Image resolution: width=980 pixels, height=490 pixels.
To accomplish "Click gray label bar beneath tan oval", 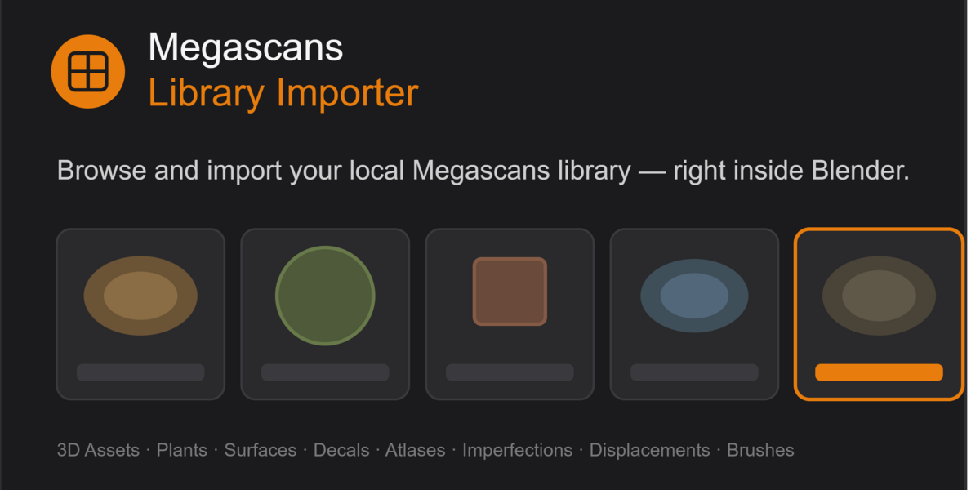I will pyautogui.click(x=140, y=372).
